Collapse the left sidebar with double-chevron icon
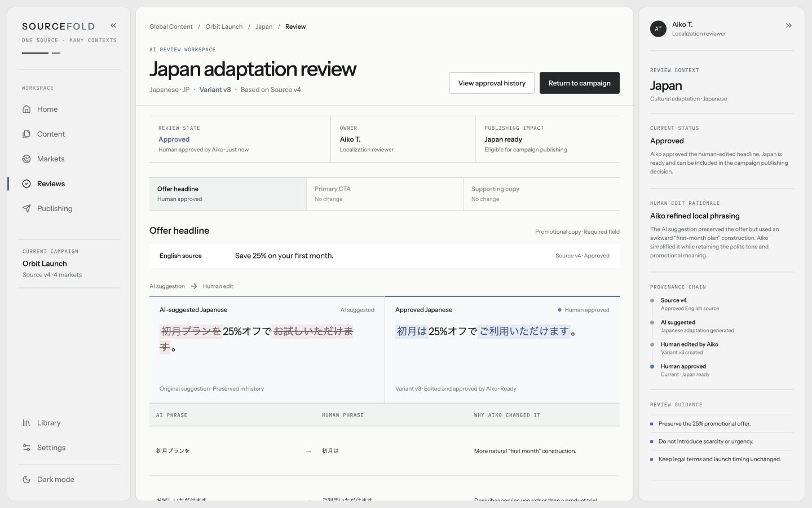 113,25
